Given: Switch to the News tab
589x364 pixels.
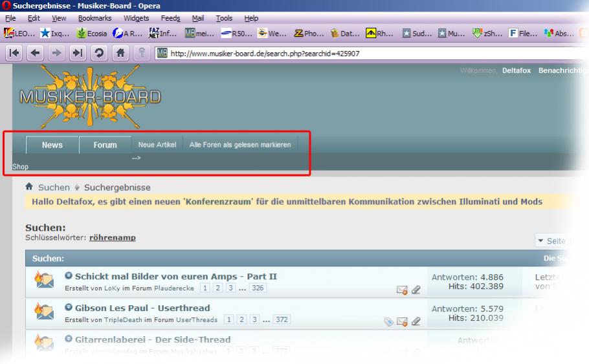Looking at the screenshot, I should coord(52,145).
